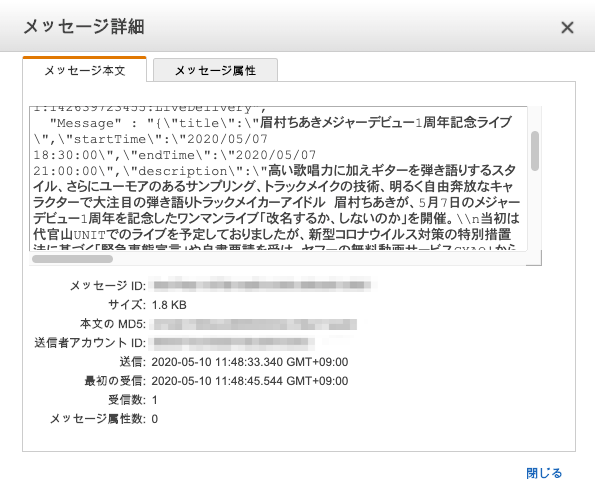Switch to the メッセージ属性 tab
595x500 pixels.
[215, 70]
